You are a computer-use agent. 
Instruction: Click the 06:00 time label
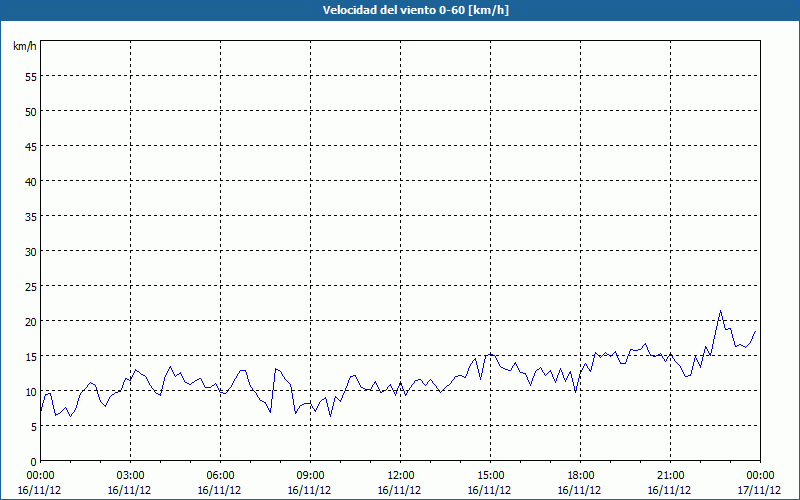220,476
